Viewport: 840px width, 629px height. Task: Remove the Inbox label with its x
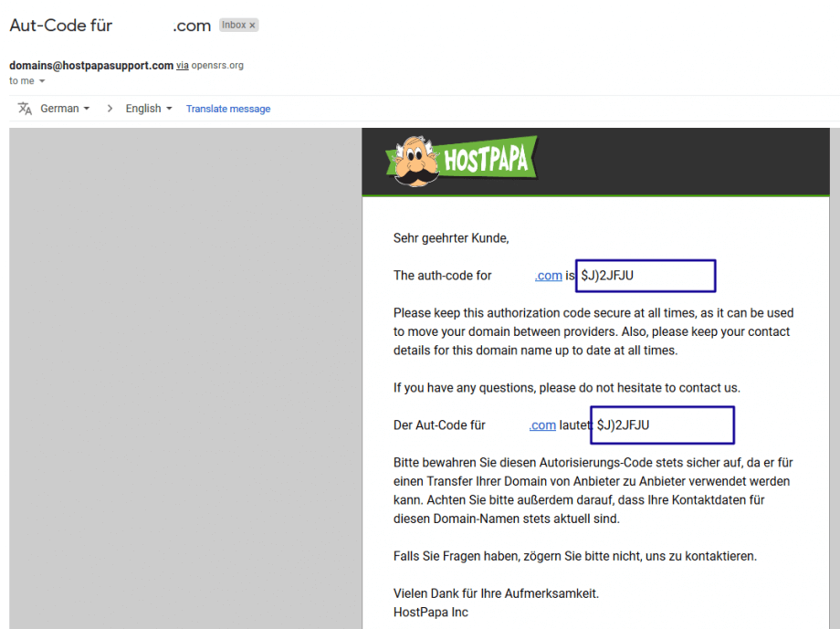[x=252, y=26]
